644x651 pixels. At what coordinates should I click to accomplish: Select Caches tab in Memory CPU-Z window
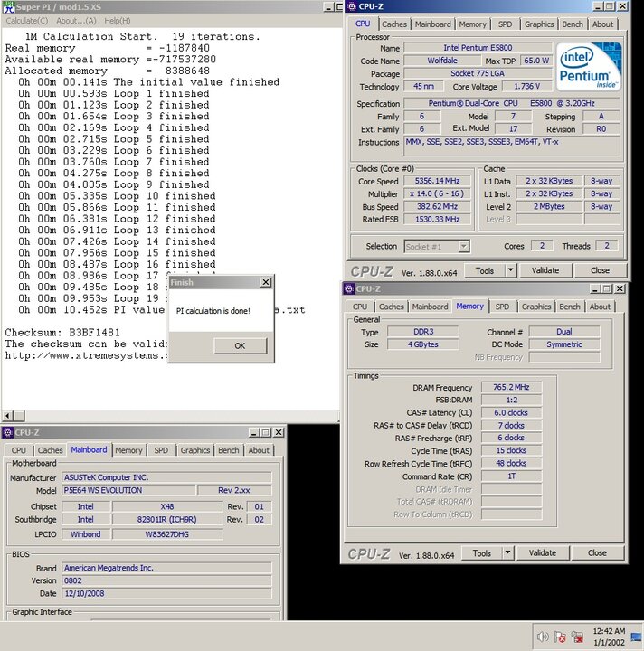click(x=391, y=307)
